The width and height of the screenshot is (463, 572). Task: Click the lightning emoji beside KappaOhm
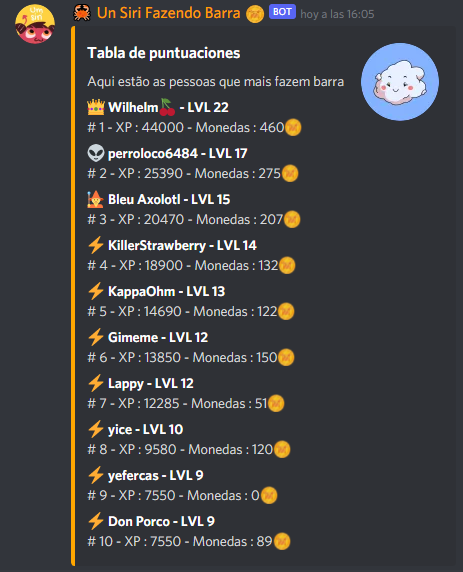(x=96, y=291)
